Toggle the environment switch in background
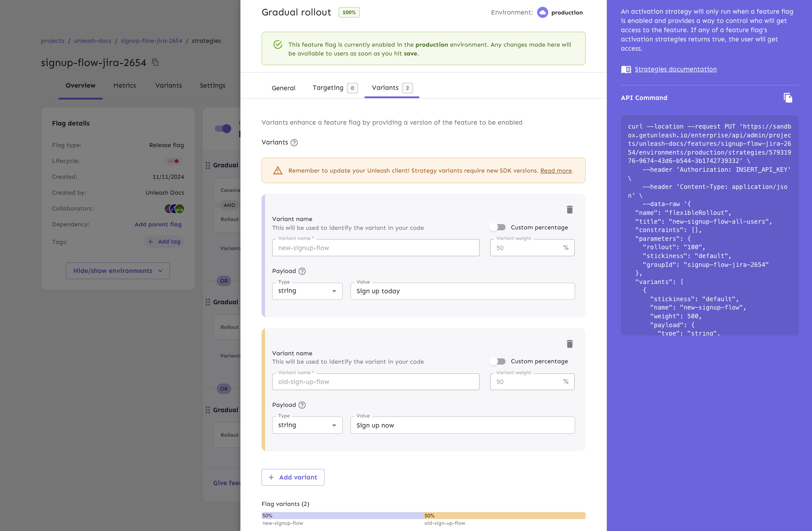This screenshot has width=812, height=531. 223,129
